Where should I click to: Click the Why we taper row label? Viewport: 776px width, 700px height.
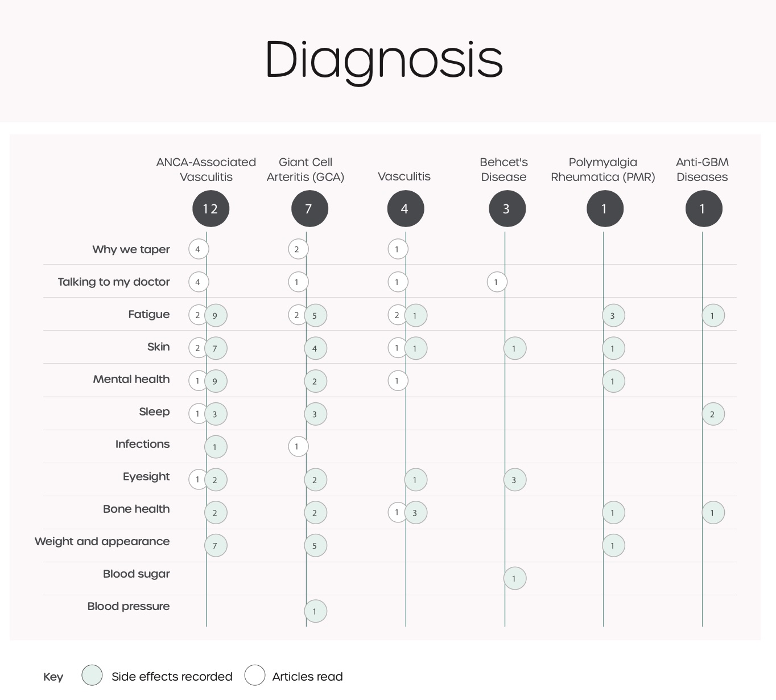pyautogui.click(x=131, y=249)
